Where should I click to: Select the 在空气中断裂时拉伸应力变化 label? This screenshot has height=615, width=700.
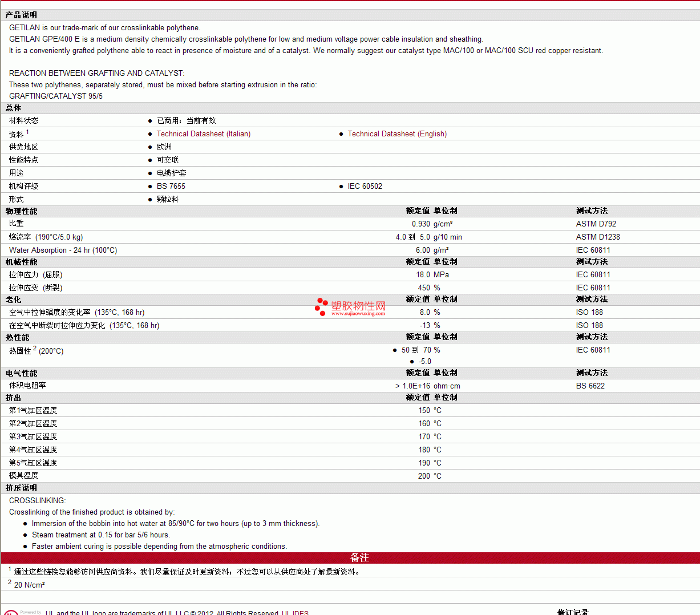tap(84, 326)
